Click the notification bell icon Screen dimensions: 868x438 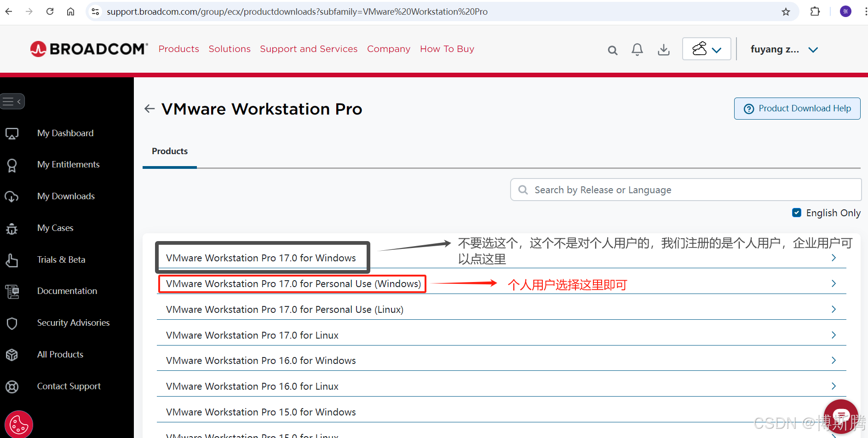click(x=637, y=49)
